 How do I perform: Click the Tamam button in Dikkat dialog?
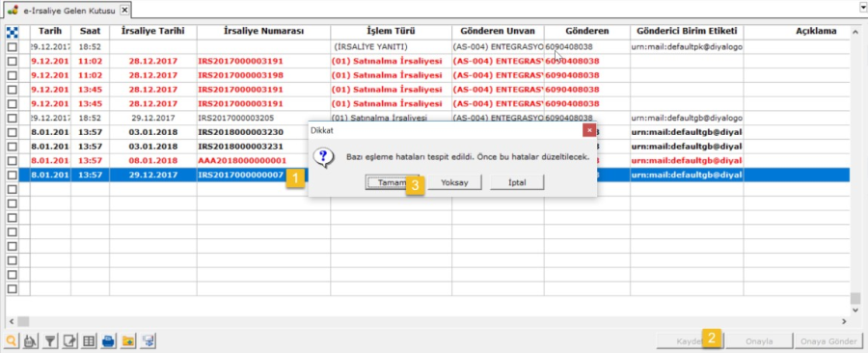pyautogui.click(x=393, y=182)
